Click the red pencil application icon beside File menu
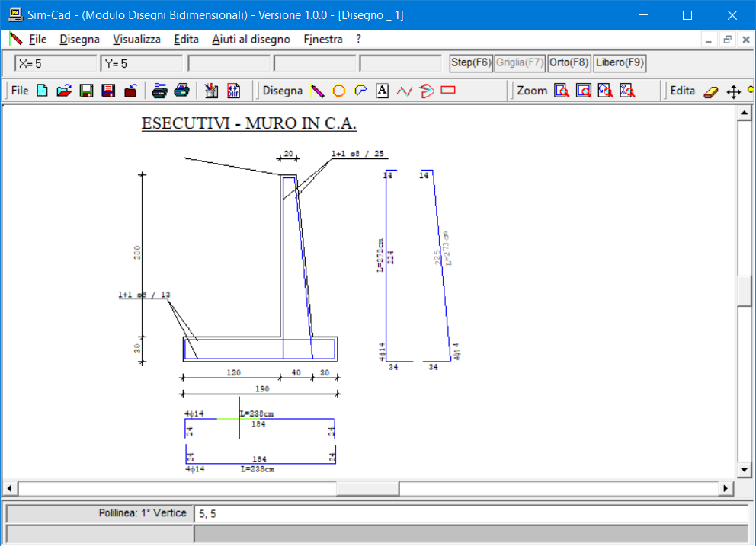Viewport: 756px width, 546px height. (x=16, y=39)
